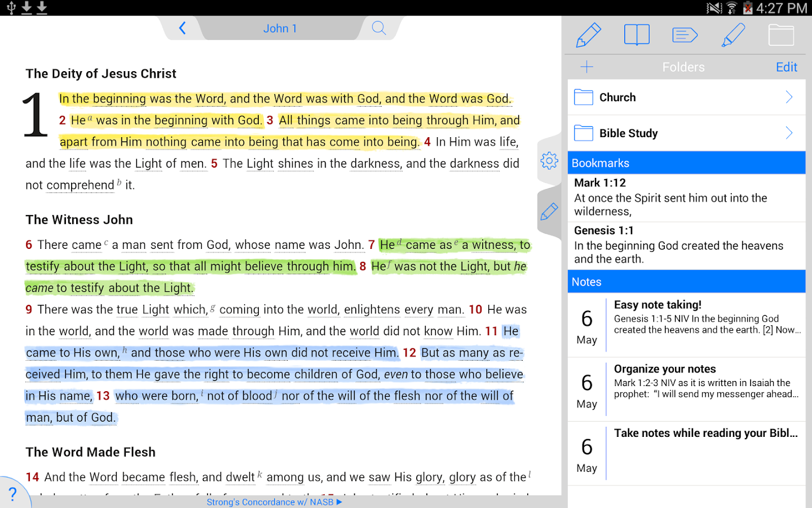
Task: Tap the back arrow beside John 1
Action: pyautogui.click(x=182, y=28)
